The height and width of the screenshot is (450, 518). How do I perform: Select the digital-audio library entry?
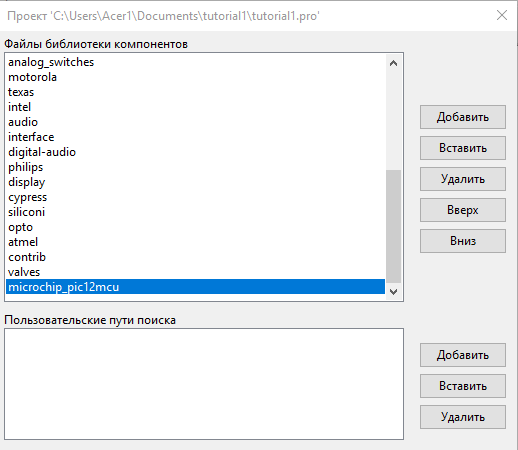[x=195, y=152]
